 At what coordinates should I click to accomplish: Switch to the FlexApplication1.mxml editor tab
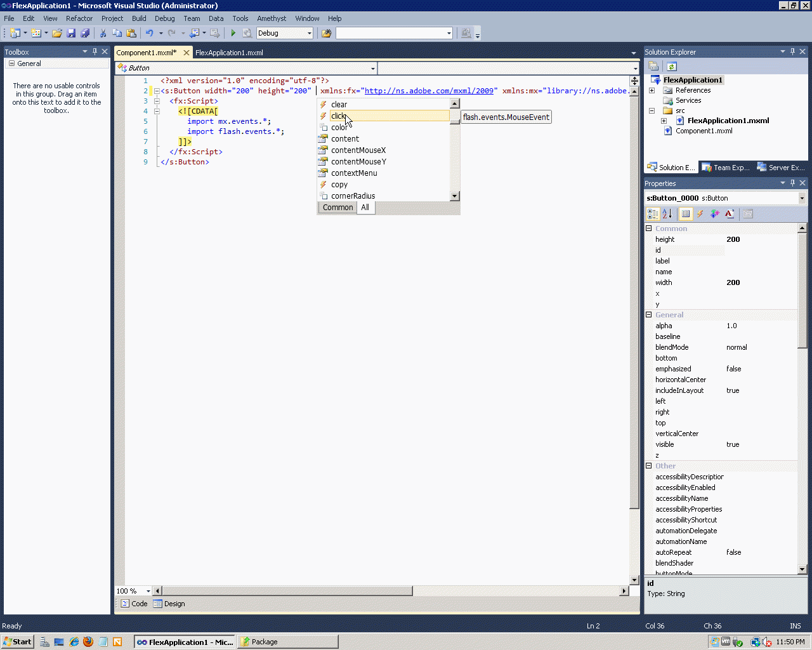coord(229,53)
